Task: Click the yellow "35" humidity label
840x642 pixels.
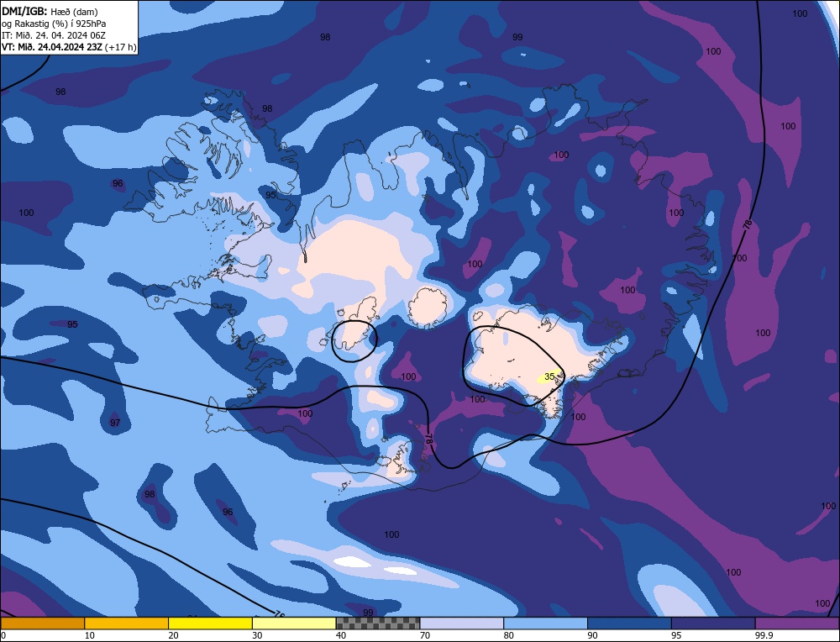Action: click(549, 376)
